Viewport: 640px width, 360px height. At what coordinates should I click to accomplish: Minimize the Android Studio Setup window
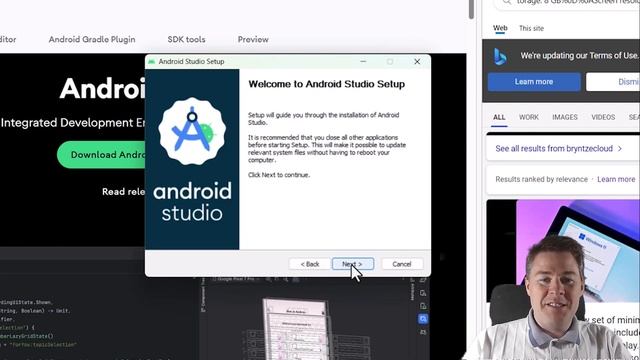pyautogui.click(x=363, y=62)
